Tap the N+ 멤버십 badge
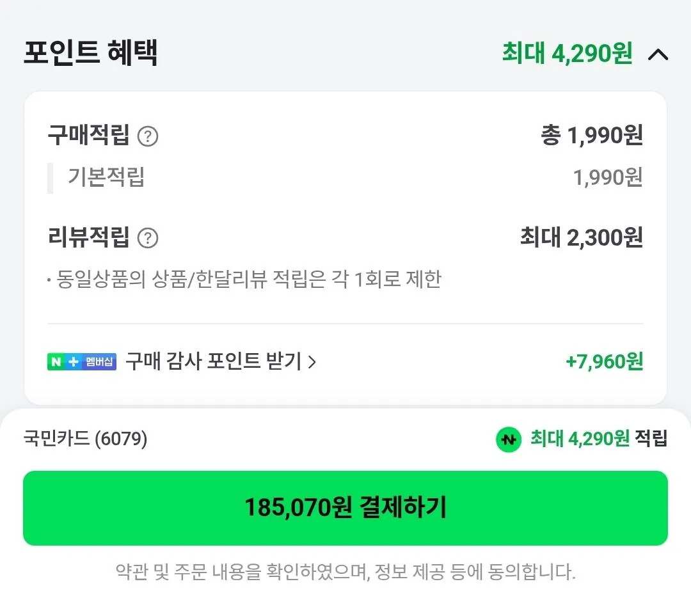Image resolution: width=691 pixels, height=616 pixels. (x=82, y=361)
